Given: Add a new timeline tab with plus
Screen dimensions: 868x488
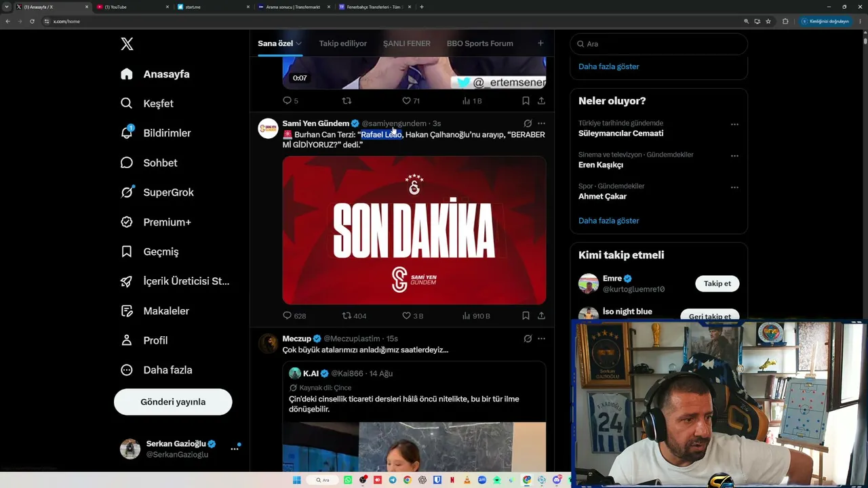Looking at the screenshot, I should 540,43.
